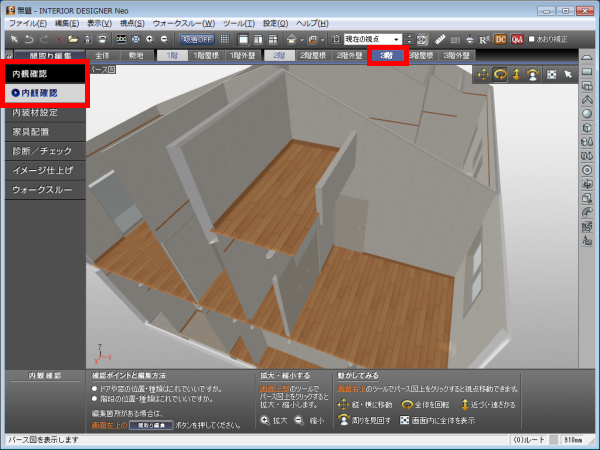Enable the 水周り補正 checkbox
The height and width of the screenshot is (450, 600).
click(x=531, y=38)
